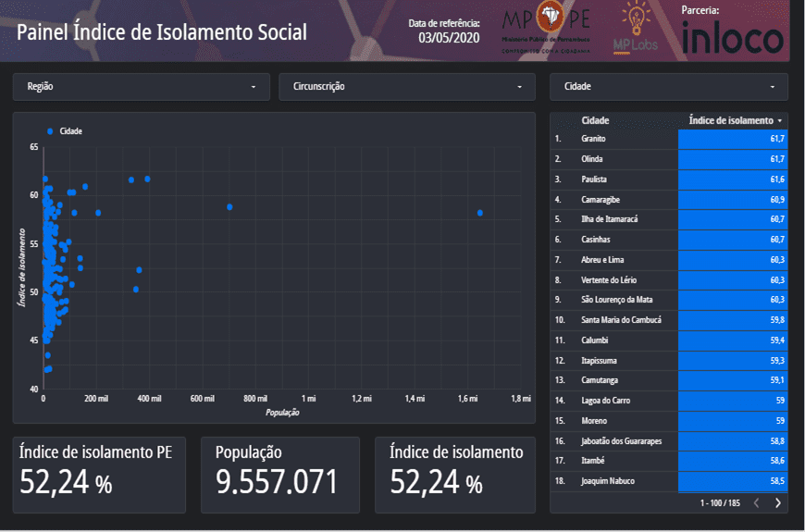The height and width of the screenshot is (532, 805).
Task: Click the MPPE logo in header
Action: (548, 29)
